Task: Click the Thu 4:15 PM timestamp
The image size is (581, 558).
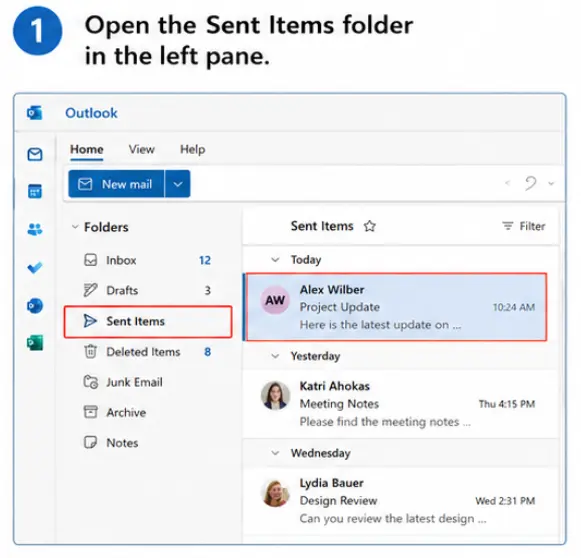Action: tap(507, 404)
